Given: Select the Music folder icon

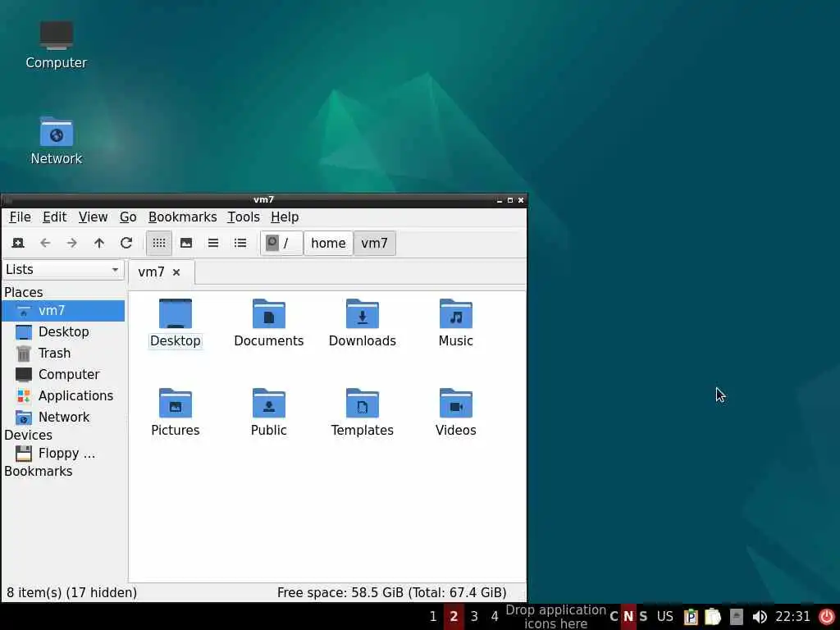Looking at the screenshot, I should [x=456, y=323].
